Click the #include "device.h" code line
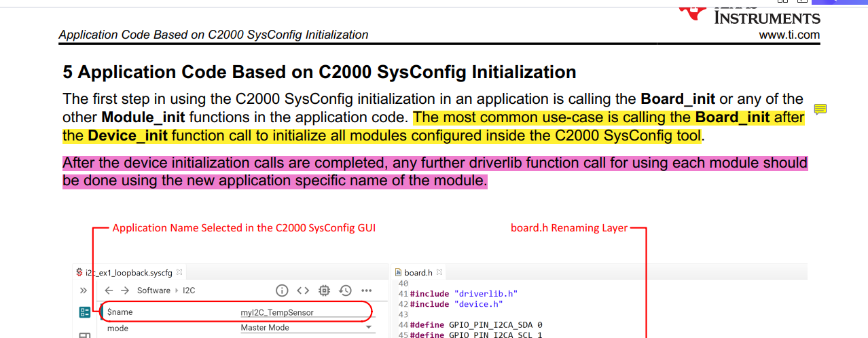The height and width of the screenshot is (338, 868). (456, 304)
